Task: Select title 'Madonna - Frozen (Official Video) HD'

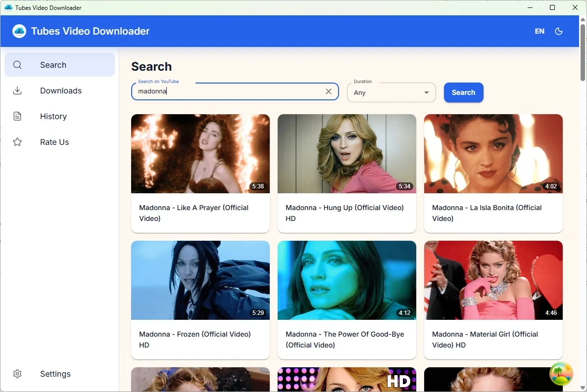Action: pos(195,339)
